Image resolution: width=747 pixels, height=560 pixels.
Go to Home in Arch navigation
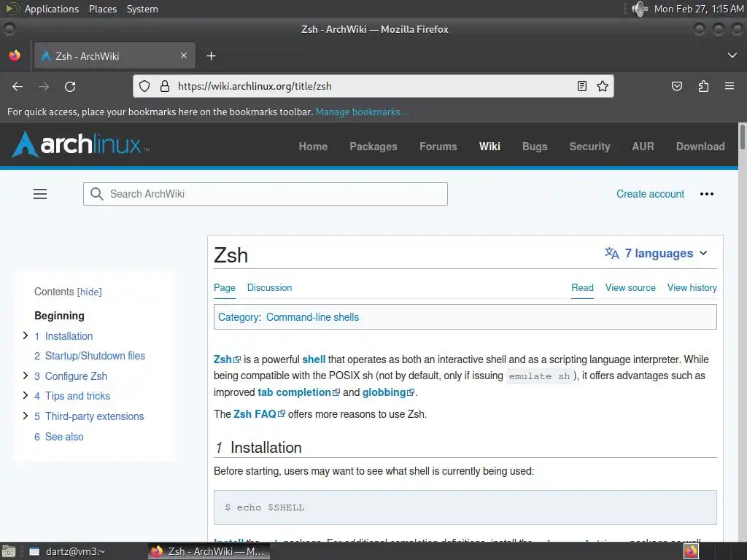point(313,146)
